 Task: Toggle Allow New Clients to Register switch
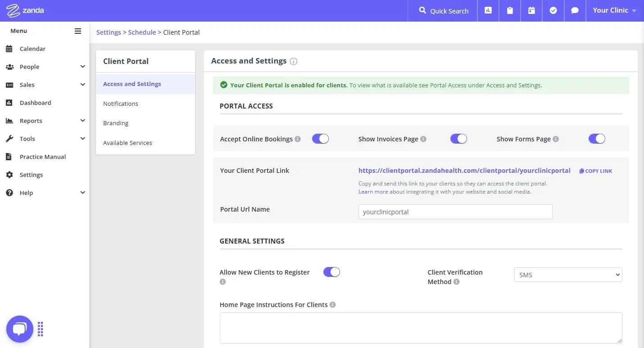coord(331,272)
